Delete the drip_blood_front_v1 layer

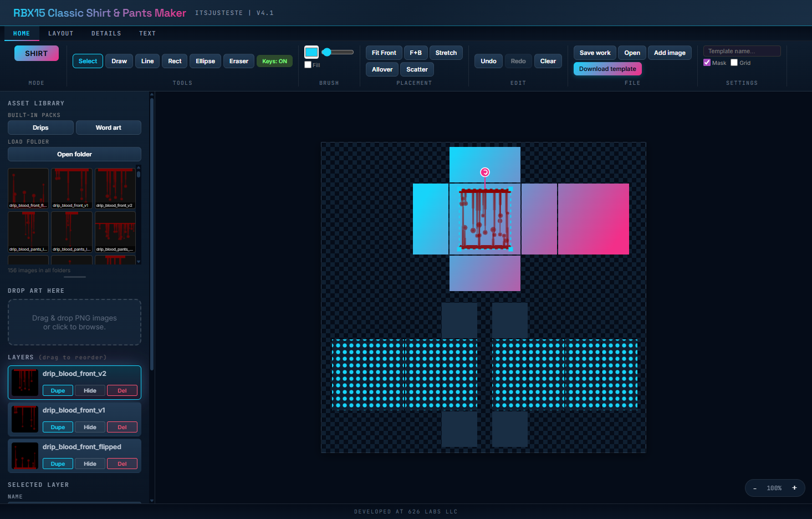pos(122,427)
